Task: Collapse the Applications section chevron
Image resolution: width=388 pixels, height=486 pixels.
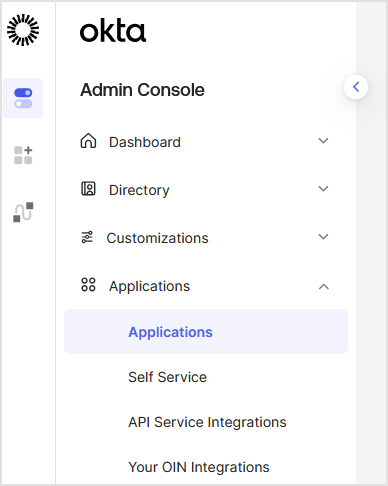Action: [x=324, y=286]
